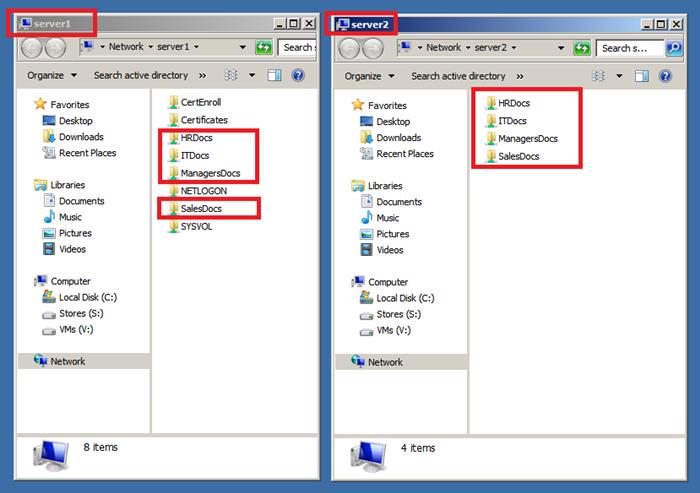Click Back arrow in server1 window
700x493 pixels.
tap(32, 47)
